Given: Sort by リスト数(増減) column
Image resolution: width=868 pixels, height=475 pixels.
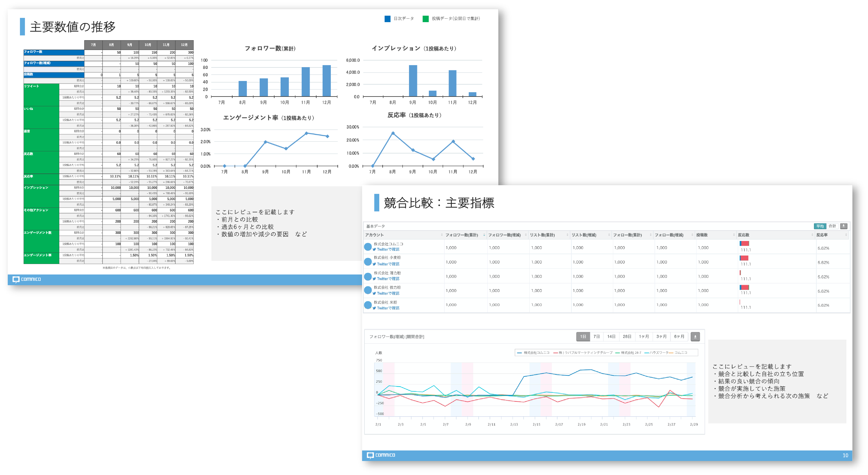Looking at the screenshot, I should pyautogui.click(x=591, y=235).
